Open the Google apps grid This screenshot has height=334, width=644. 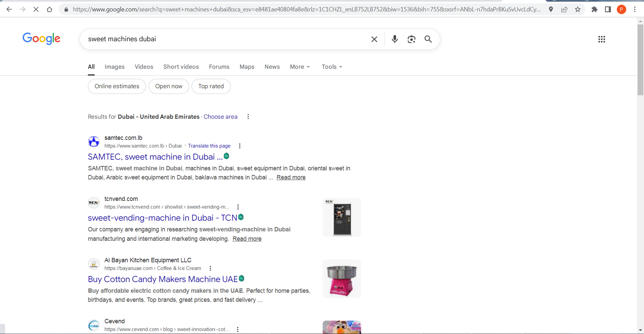[601, 39]
